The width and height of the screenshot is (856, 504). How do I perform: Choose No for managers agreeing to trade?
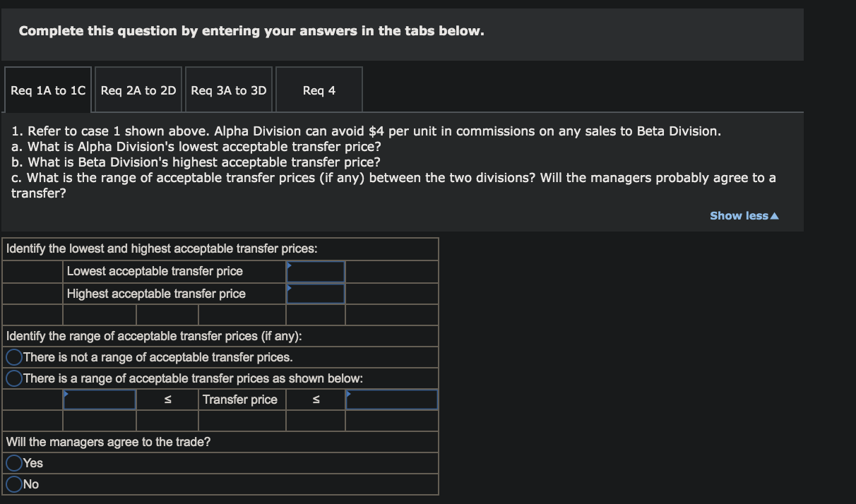[14, 484]
